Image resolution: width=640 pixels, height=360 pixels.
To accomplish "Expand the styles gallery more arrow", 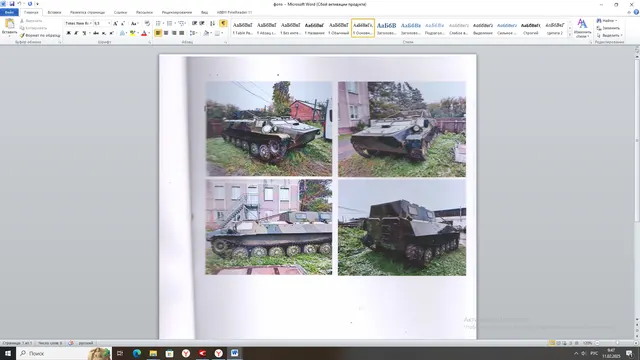I will pyautogui.click(x=570, y=35).
